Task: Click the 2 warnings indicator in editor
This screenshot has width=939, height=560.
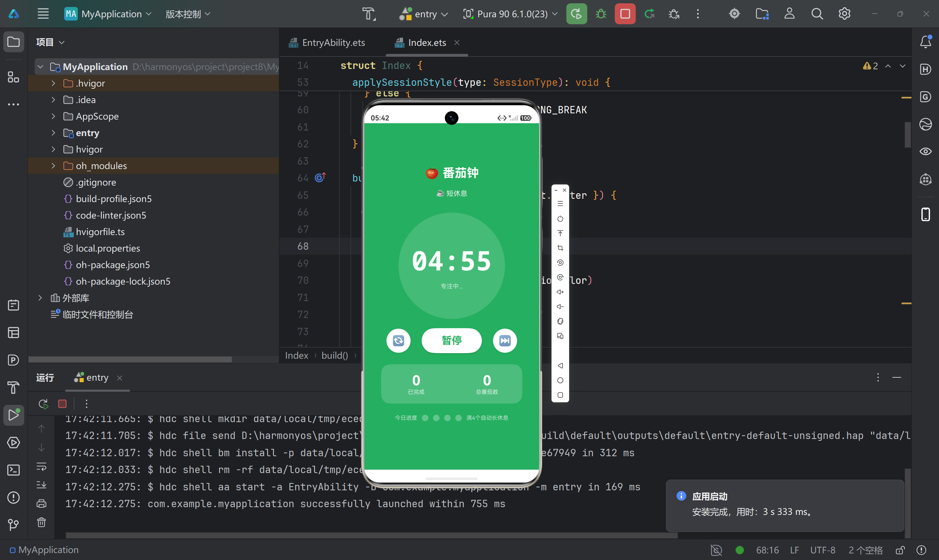Action: [x=870, y=66]
